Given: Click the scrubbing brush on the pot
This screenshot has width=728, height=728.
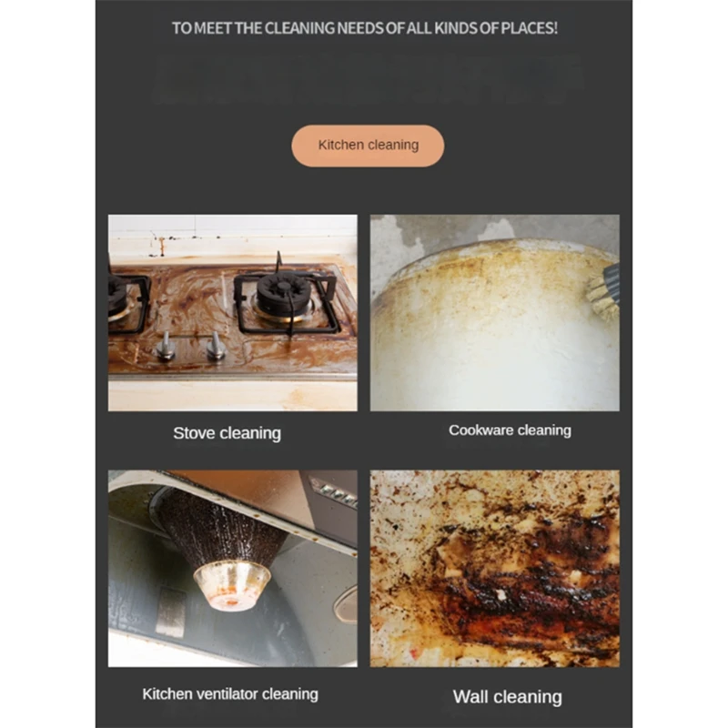Looking at the screenshot, I should (604, 288).
